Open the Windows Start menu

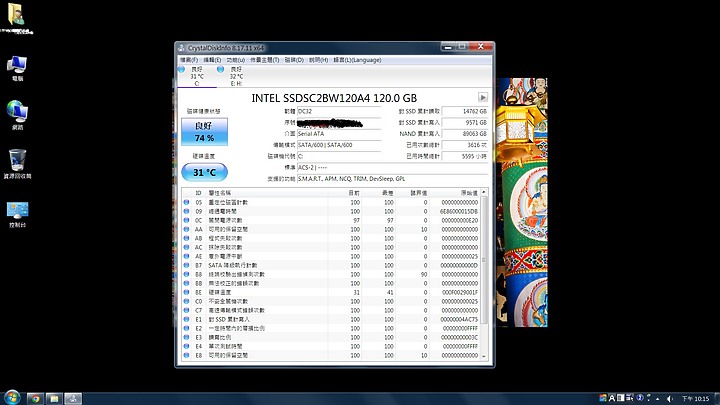12,398
